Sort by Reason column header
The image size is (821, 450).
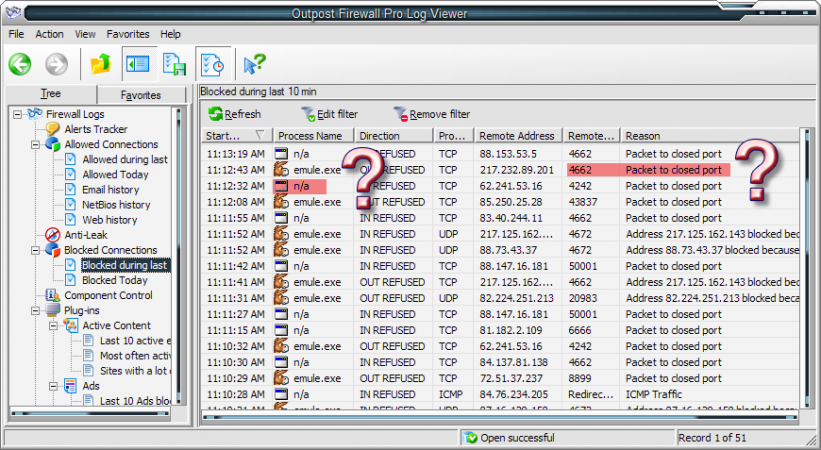click(x=709, y=136)
